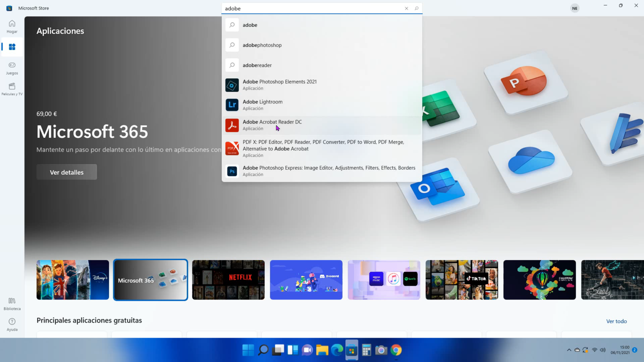
Task: Clear the search box with the X icon
Action: (x=406, y=8)
